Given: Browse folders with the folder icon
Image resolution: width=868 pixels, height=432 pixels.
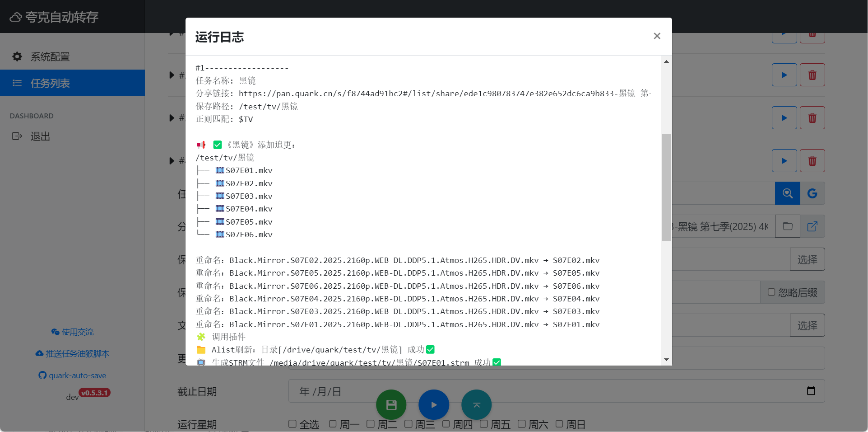Looking at the screenshot, I should coord(787,226).
